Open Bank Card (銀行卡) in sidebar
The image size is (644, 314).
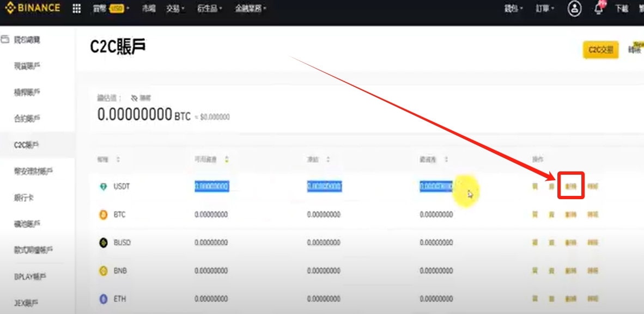pos(24,198)
